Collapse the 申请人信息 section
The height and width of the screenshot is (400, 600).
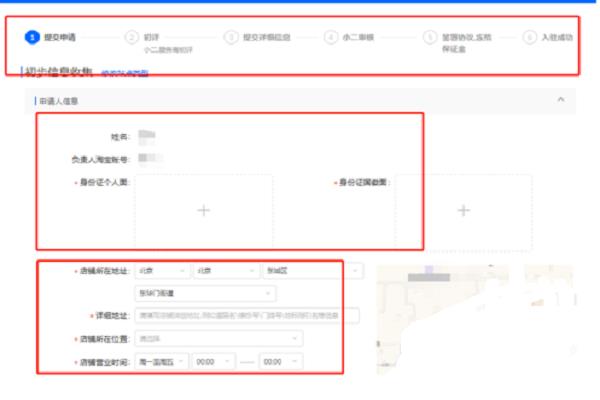tap(560, 100)
